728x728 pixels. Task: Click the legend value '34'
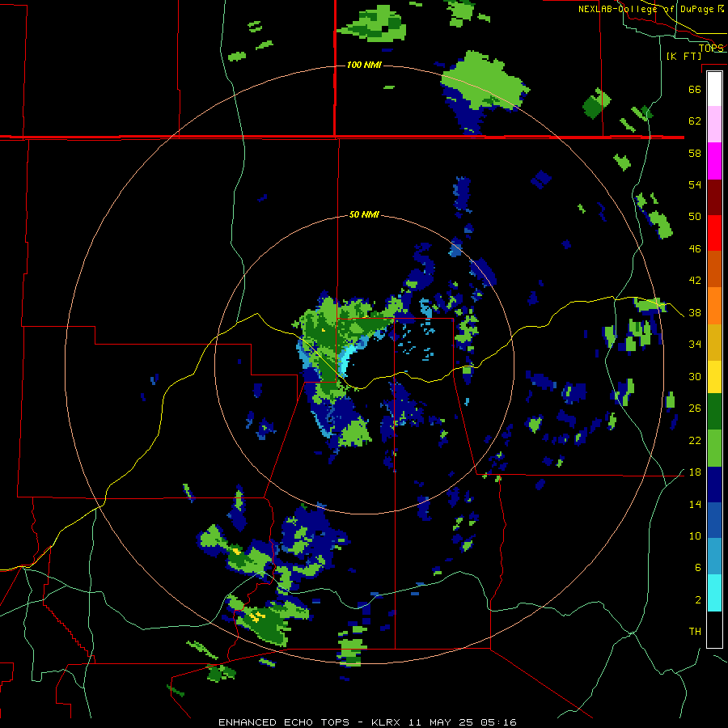point(695,344)
